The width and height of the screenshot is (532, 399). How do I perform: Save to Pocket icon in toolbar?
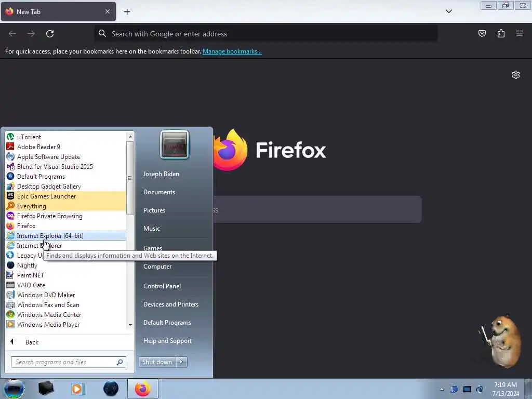point(482,33)
